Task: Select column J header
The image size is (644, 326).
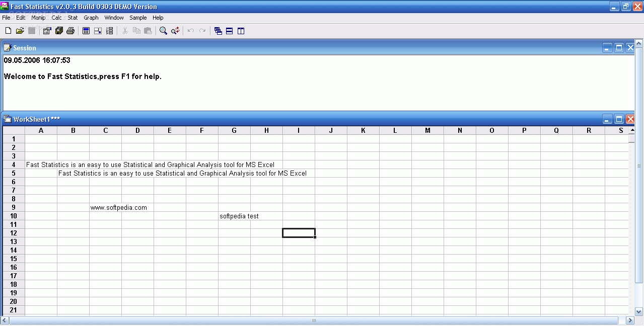Action: coord(331,130)
